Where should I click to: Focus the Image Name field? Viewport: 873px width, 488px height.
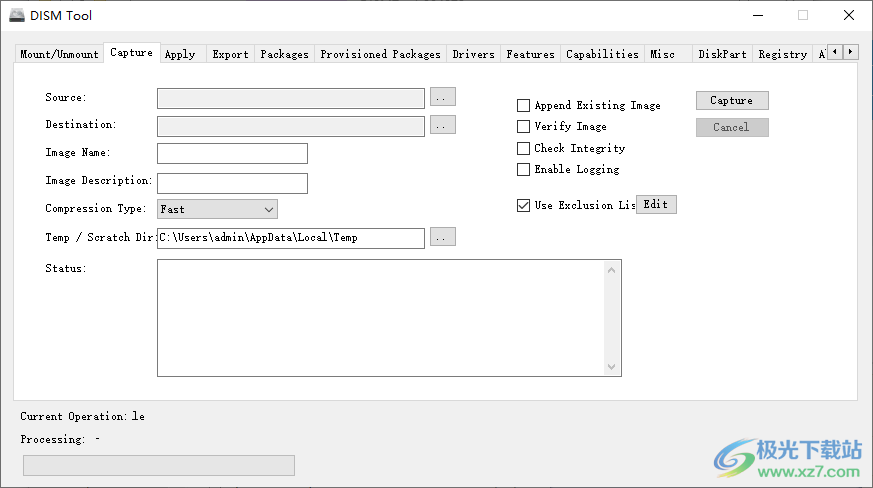pyautogui.click(x=232, y=154)
